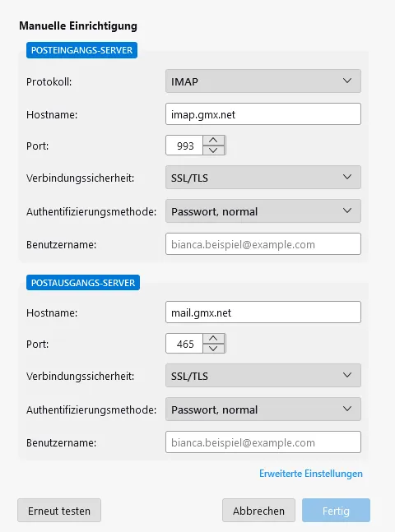Decrease the outgoing server port 465
This screenshot has width=395, height=532.
(x=213, y=348)
